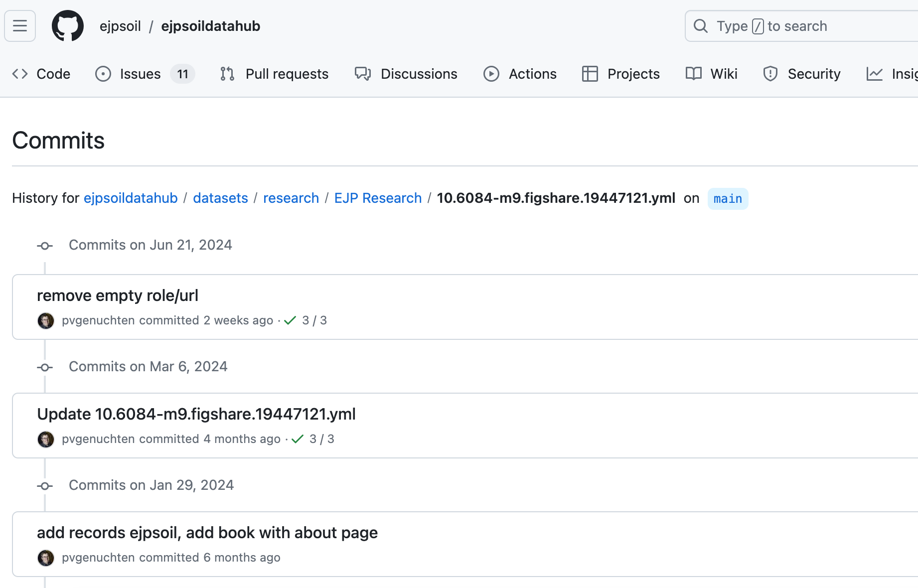Open the Pull requests tab
Image resolution: width=918 pixels, height=588 pixels.
[274, 74]
